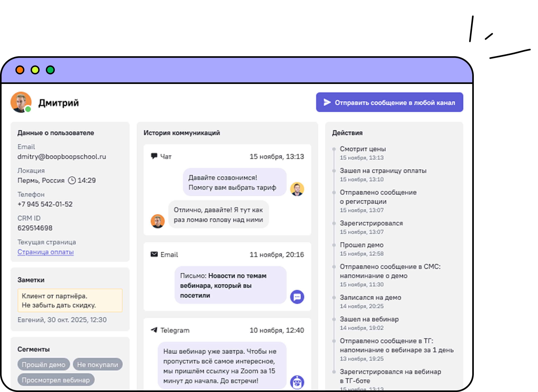The height and width of the screenshot is (392, 538).
Task: Click the Зашел на вебинар timeline marker
Action: (334, 319)
